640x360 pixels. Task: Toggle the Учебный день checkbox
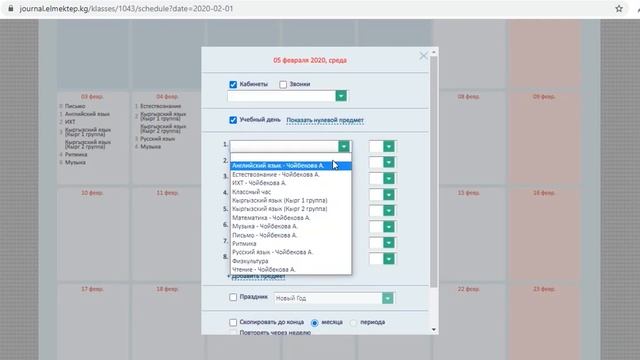coord(233,120)
